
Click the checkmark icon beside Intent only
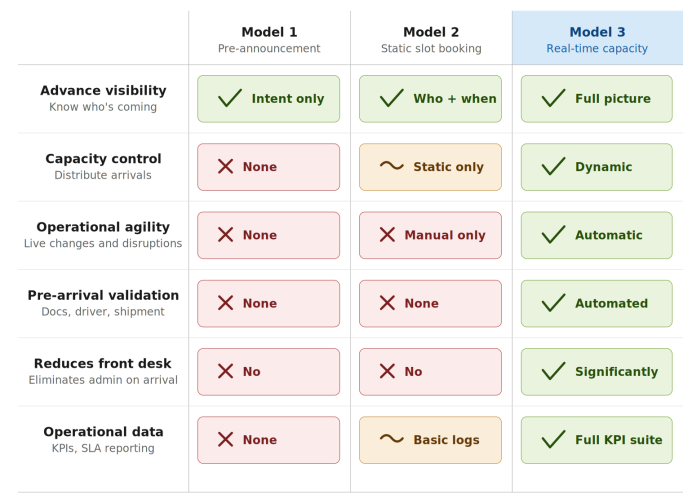[x=230, y=98]
